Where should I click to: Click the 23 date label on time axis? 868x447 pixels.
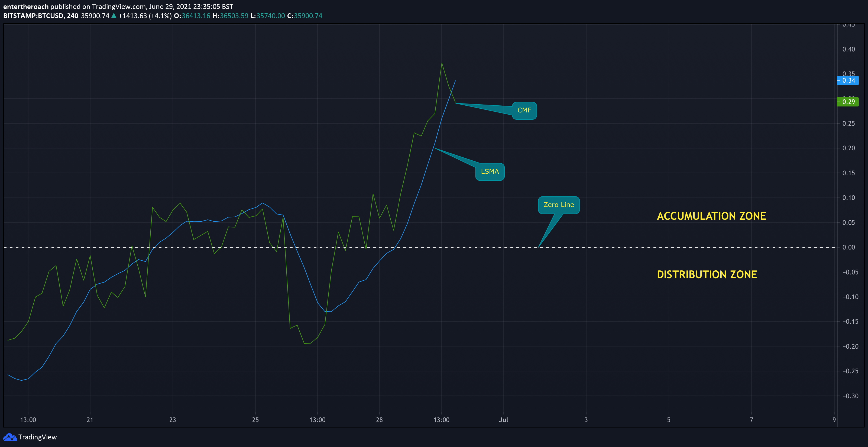[173, 420]
